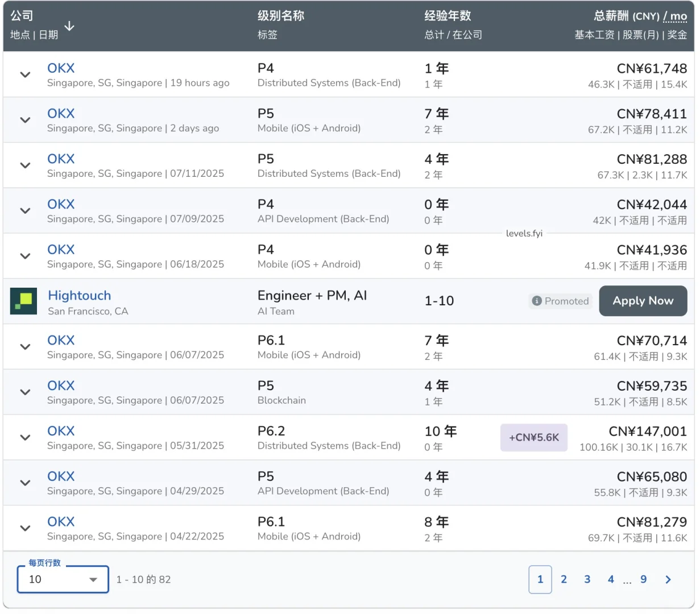Open OKX link in the 07/11/2025 row
The height and width of the screenshot is (614, 700).
(61, 159)
